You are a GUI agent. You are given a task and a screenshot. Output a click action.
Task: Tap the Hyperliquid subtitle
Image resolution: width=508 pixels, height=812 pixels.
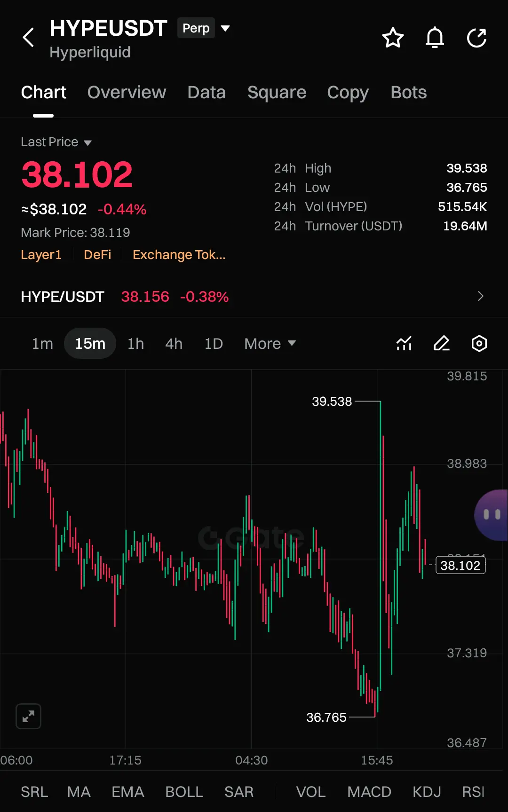tap(90, 52)
